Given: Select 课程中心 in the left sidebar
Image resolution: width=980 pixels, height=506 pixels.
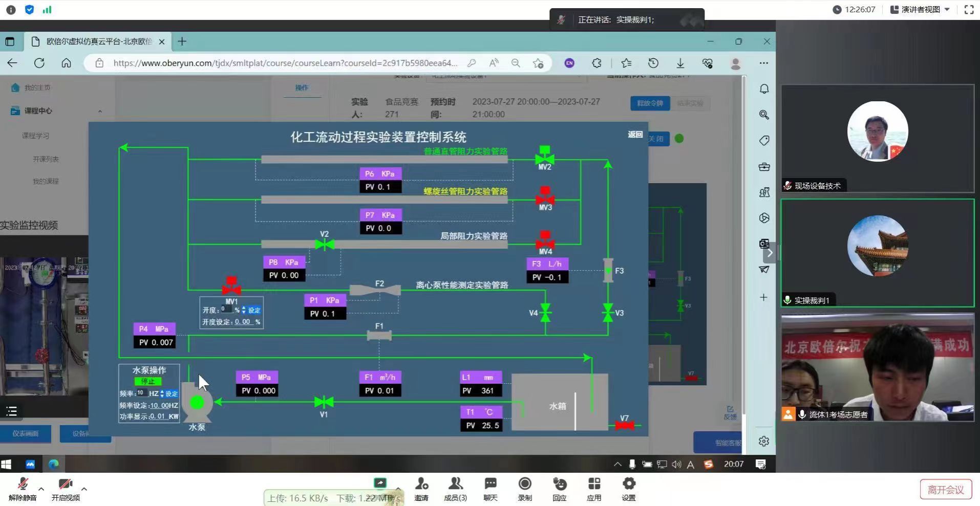Looking at the screenshot, I should [38, 111].
